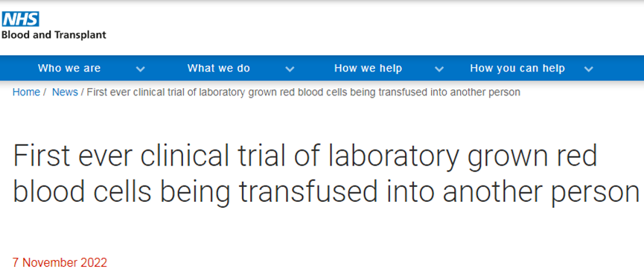Screen dimensions: 644x272
Task: Expand the chevron beside How you can help
Action: (589, 69)
